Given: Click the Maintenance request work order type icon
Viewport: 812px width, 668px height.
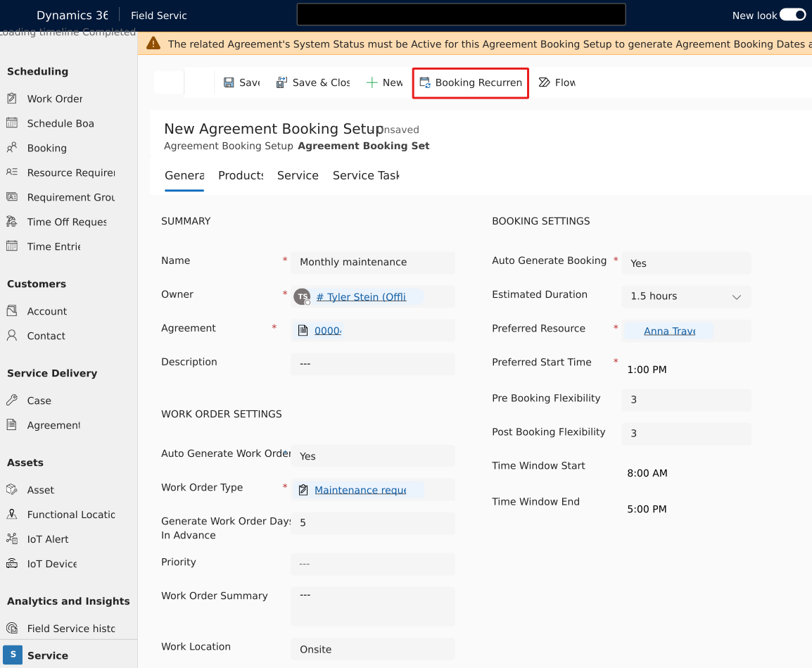Looking at the screenshot, I should click(303, 490).
